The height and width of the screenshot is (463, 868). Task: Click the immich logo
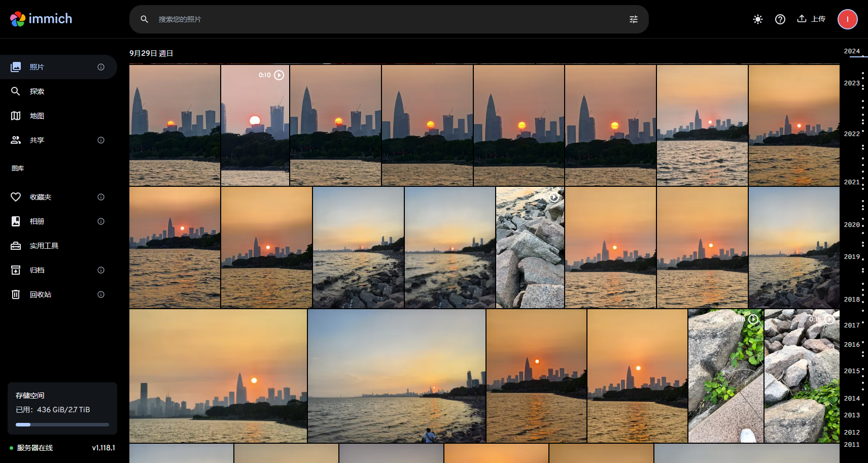click(41, 19)
